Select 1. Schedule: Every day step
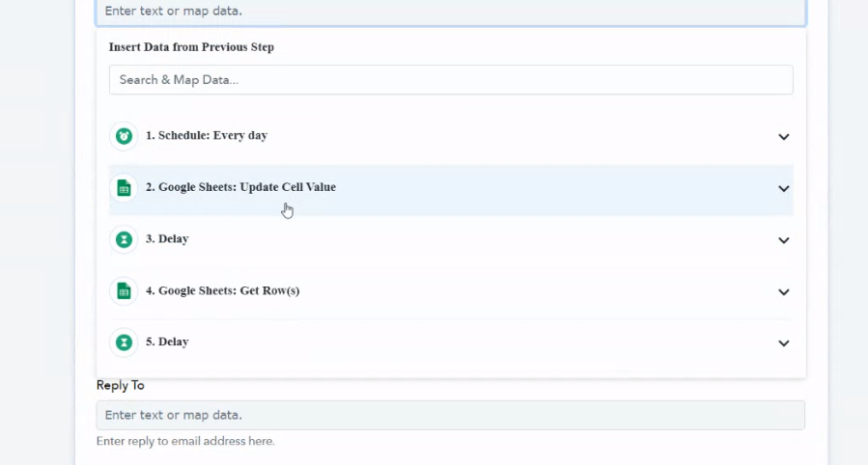The height and width of the screenshot is (465, 868). 207,135
